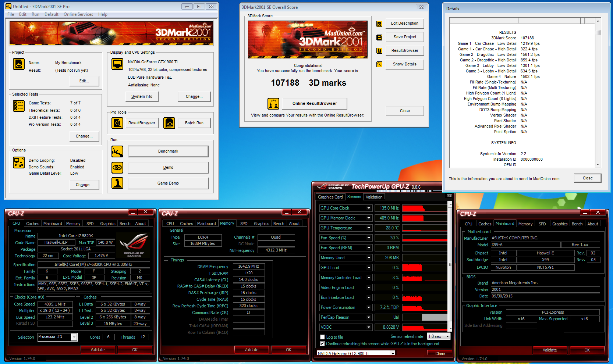Switch to Validation tab in GPU-Z

tap(374, 197)
